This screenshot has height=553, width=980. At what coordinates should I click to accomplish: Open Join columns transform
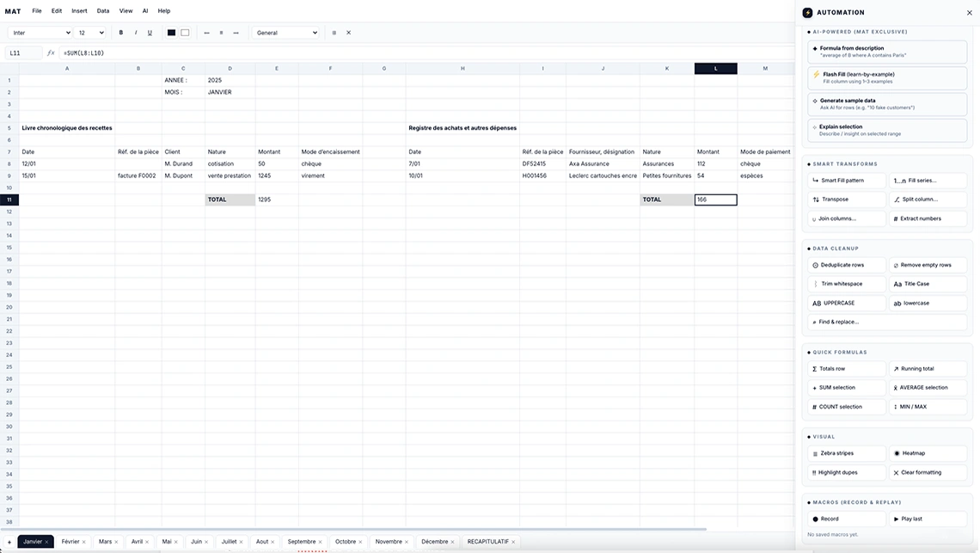846,218
